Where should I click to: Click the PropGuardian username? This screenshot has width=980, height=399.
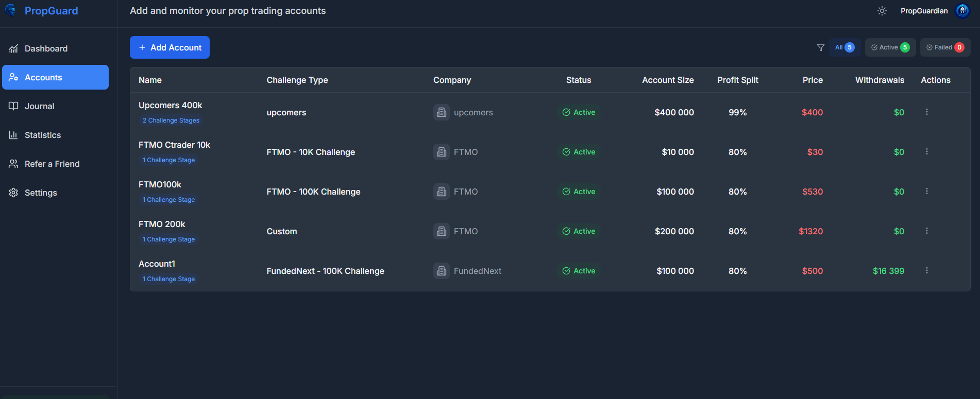924,11
